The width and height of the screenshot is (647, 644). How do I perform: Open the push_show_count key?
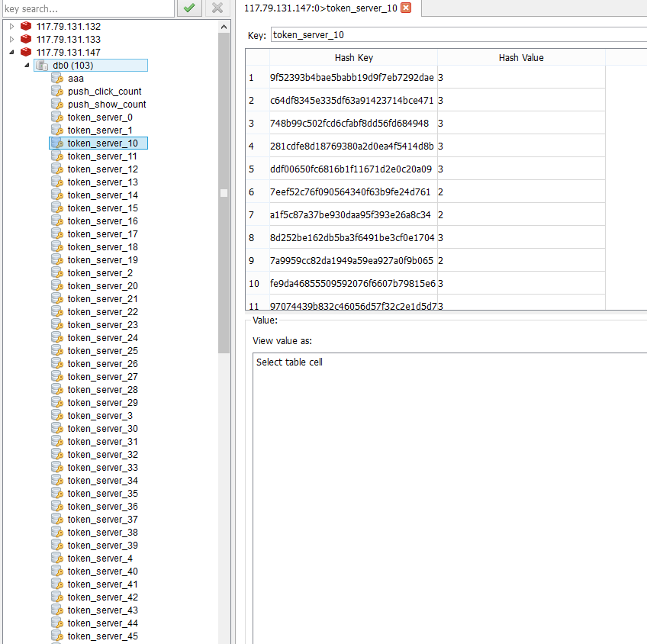click(x=107, y=105)
